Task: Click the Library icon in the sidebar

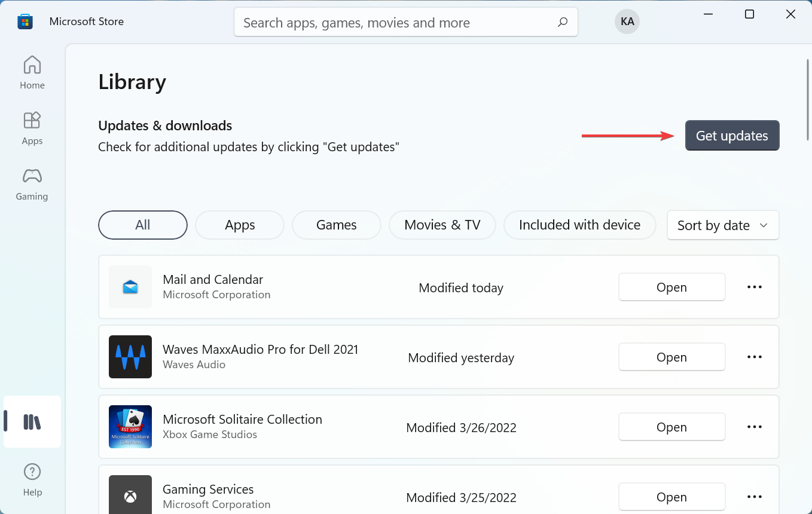Action: pyautogui.click(x=32, y=421)
